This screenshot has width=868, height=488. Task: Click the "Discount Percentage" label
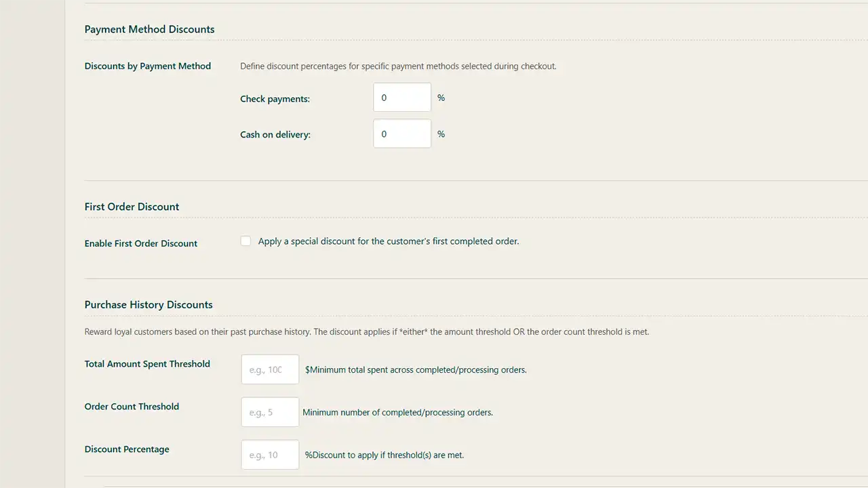click(x=127, y=449)
